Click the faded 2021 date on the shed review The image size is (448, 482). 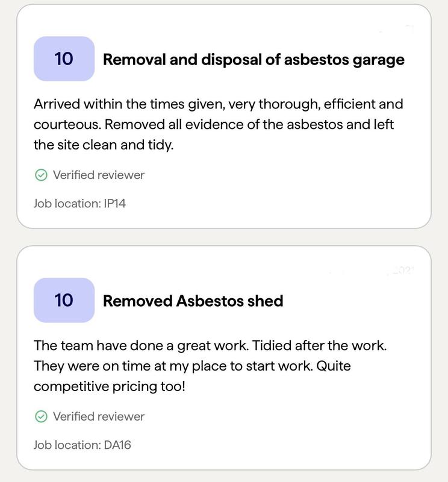(402, 271)
